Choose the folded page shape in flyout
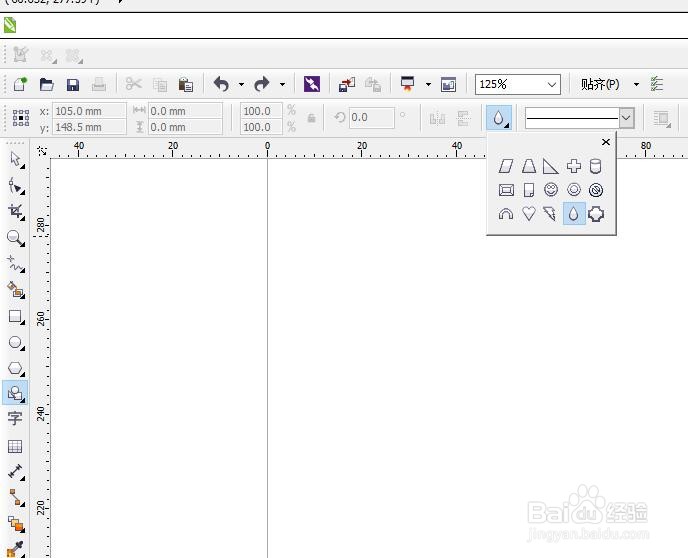 coord(529,190)
